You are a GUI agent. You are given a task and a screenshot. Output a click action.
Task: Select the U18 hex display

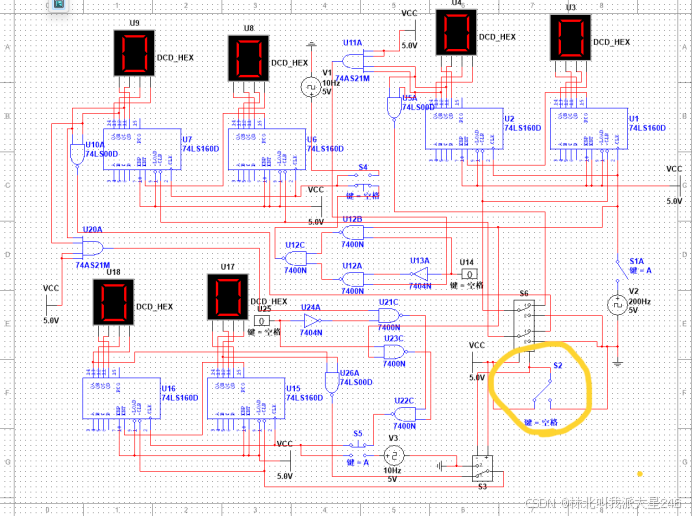click(x=113, y=302)
